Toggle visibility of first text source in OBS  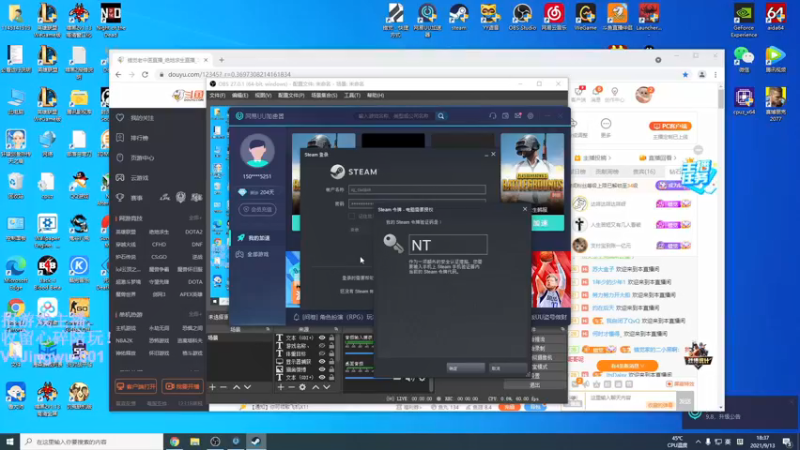pos(322,338)
